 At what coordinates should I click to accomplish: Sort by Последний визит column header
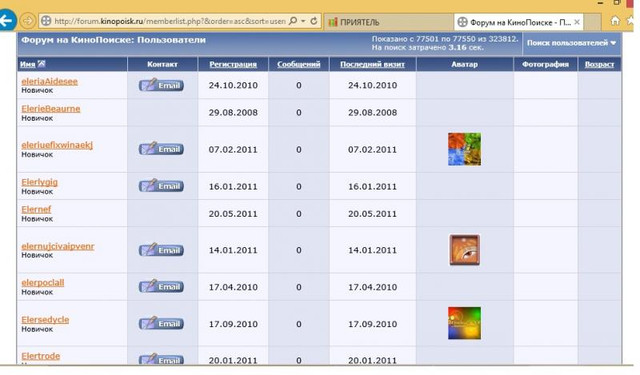(x=372, y=64)
